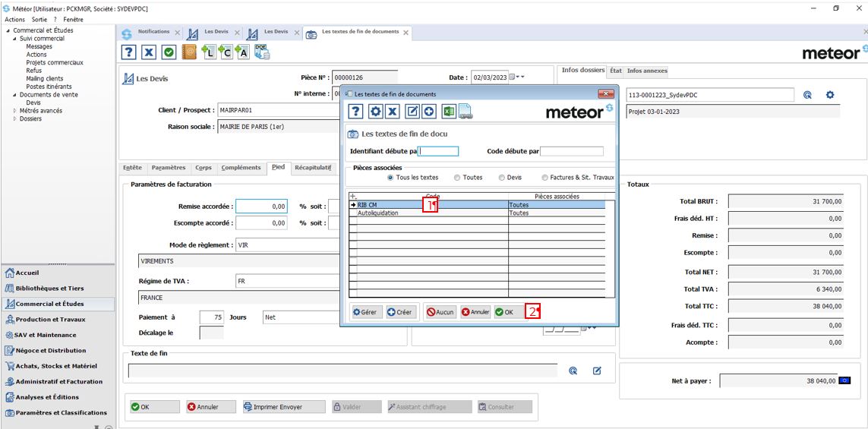Click gear settings icon in dialog toolbar
Screen dimensions: 868x429
coord(376,112)
